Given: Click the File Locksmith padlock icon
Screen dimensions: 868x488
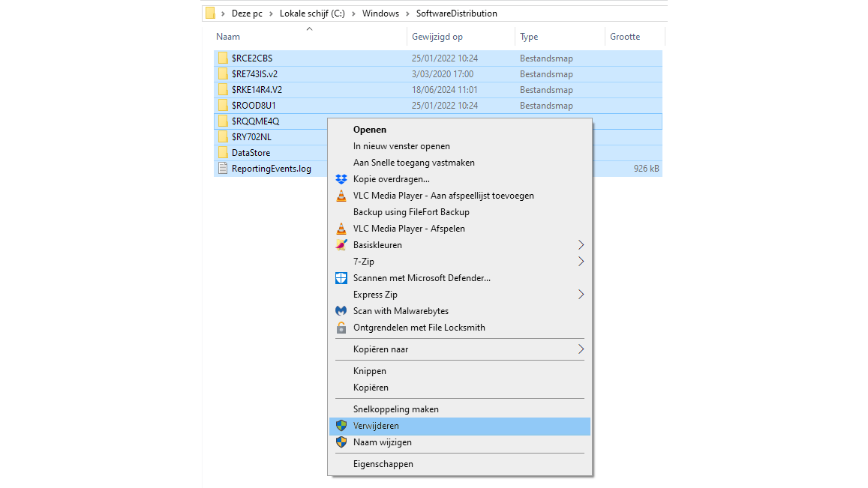Looking at the screenshot, I should (341, 328).
